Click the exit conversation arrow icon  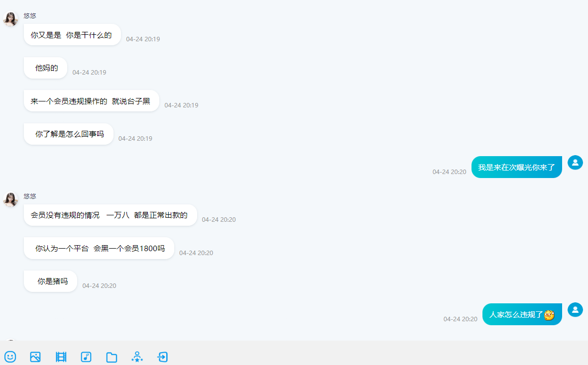[162, 357]
